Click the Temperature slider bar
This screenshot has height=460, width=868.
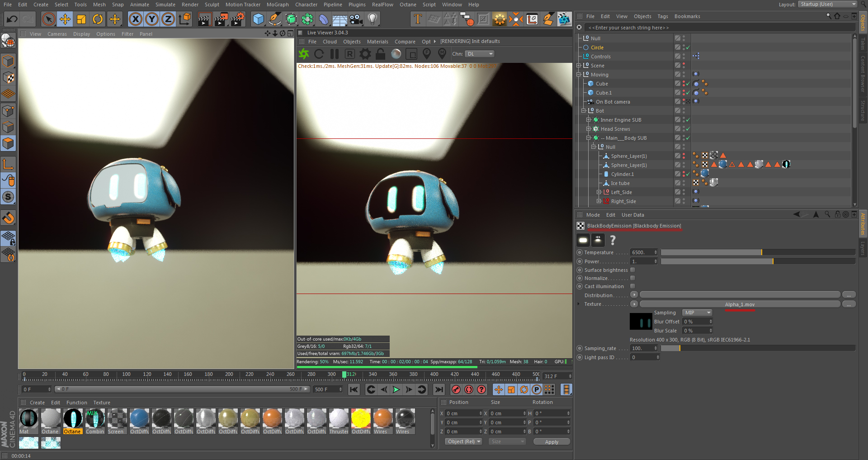pos(758,252)
